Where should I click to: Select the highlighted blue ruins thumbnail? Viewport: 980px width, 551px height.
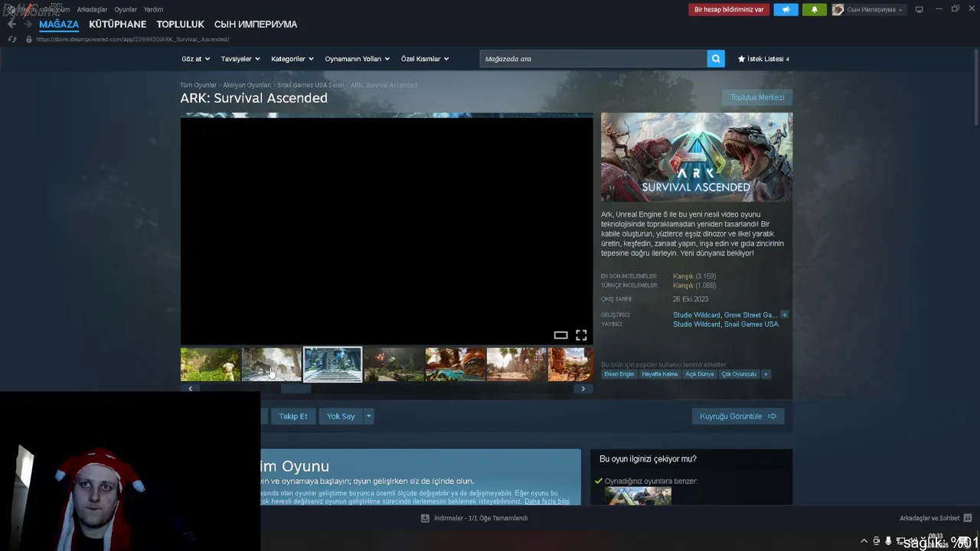(x=332, y=364)
